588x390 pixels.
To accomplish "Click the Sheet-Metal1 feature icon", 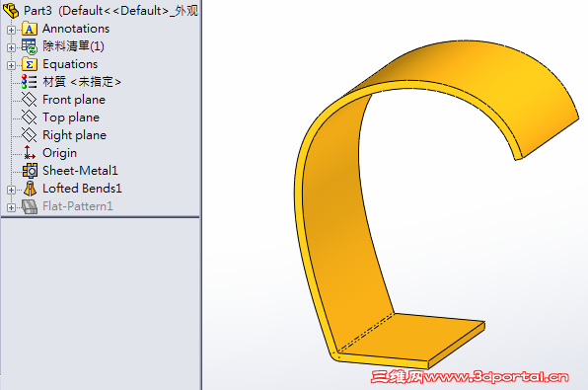I will [30, 171].
